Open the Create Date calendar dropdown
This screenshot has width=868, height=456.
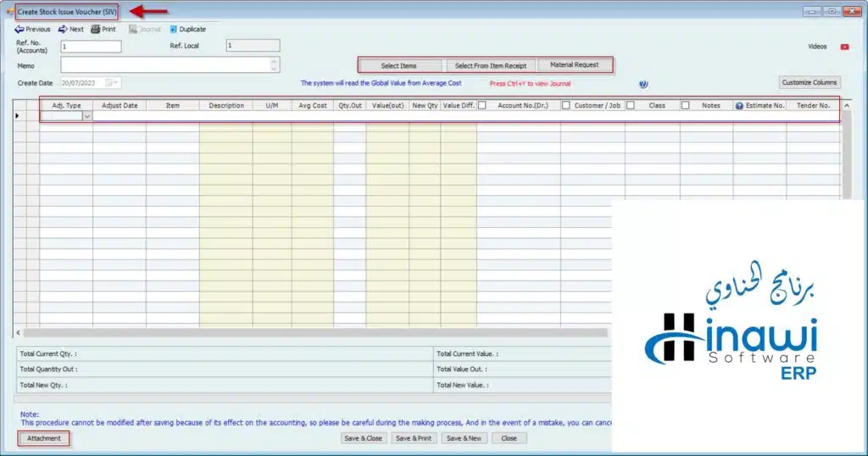coord(115,83)
